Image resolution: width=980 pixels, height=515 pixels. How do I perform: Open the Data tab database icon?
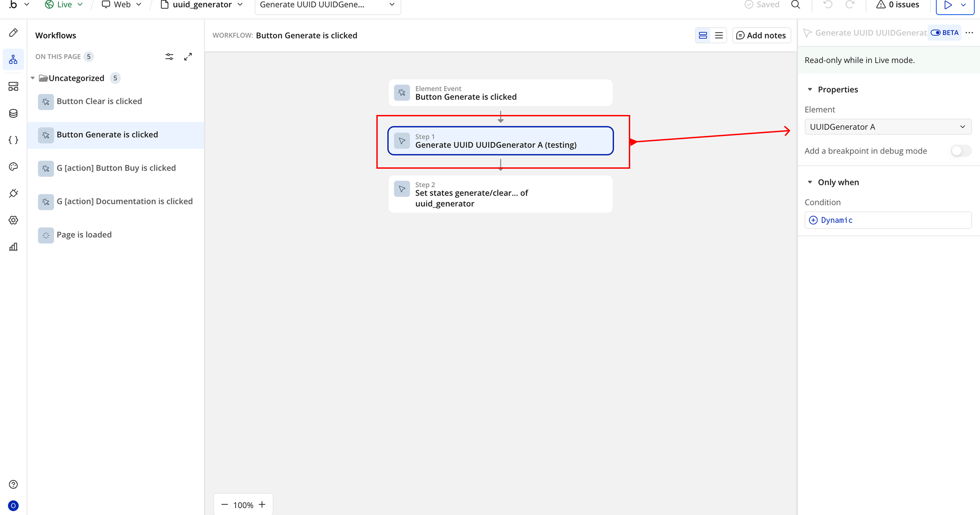[13, 113]
